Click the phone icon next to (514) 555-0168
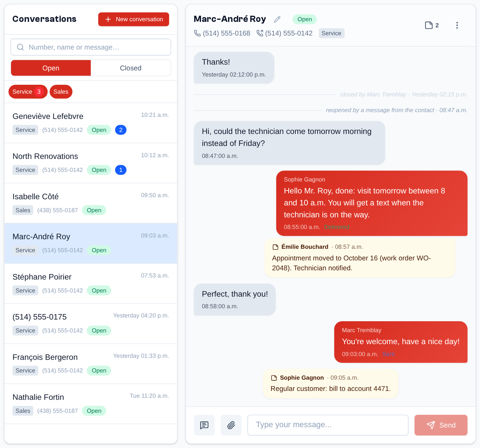 (197, 33)
